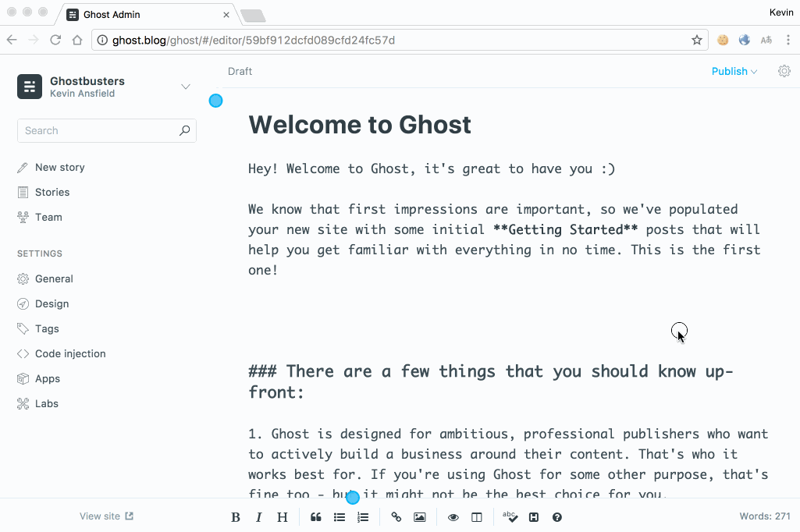Click the translate extension icon
The image size is (800, 532).
click(766, 40)
